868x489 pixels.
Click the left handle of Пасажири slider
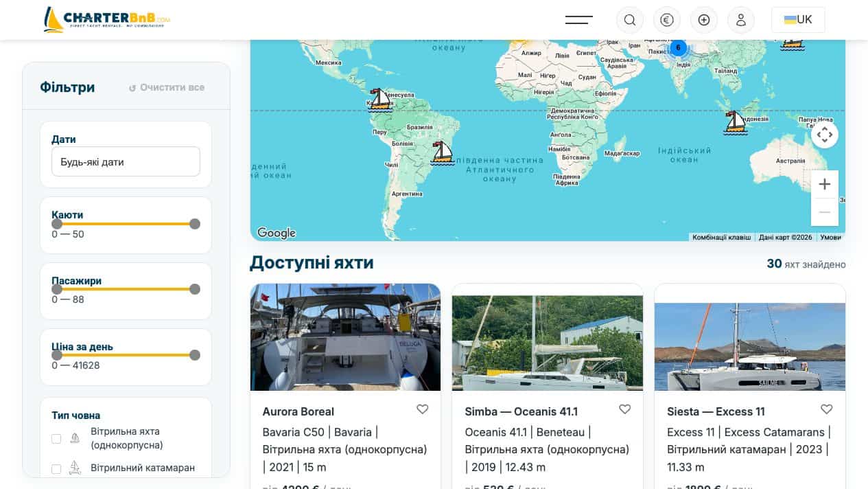[x=57, y=289]
